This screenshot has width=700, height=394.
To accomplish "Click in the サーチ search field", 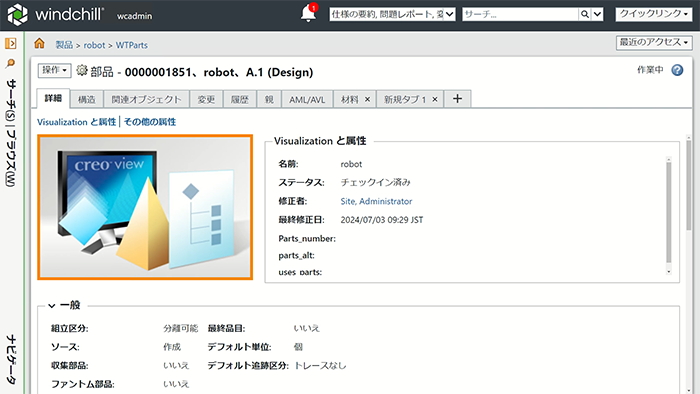I will coord(521,14).
